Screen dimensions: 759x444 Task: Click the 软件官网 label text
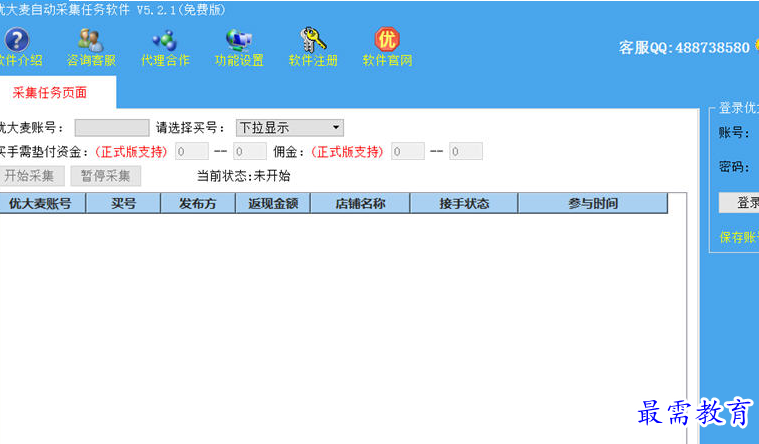(x=387, y=61)
